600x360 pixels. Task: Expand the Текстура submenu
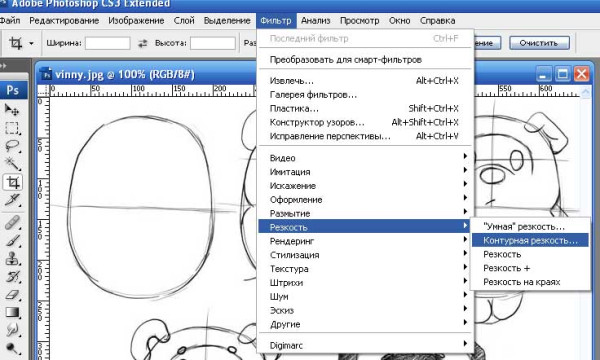(x=366, y=269)
